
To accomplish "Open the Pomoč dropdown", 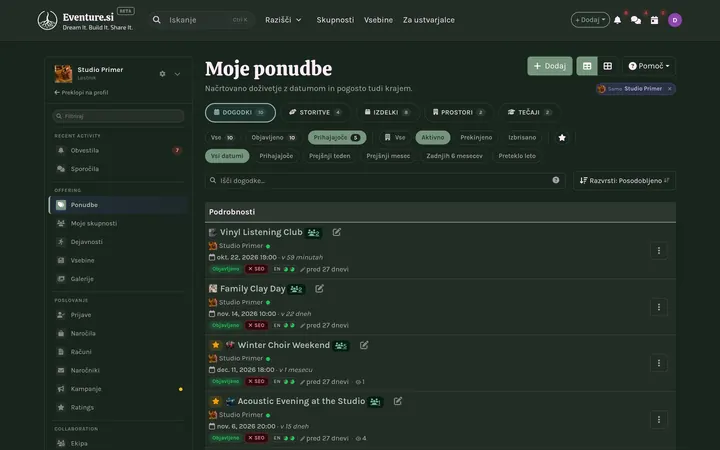I will pyautogui.click(x=649, y=66).
